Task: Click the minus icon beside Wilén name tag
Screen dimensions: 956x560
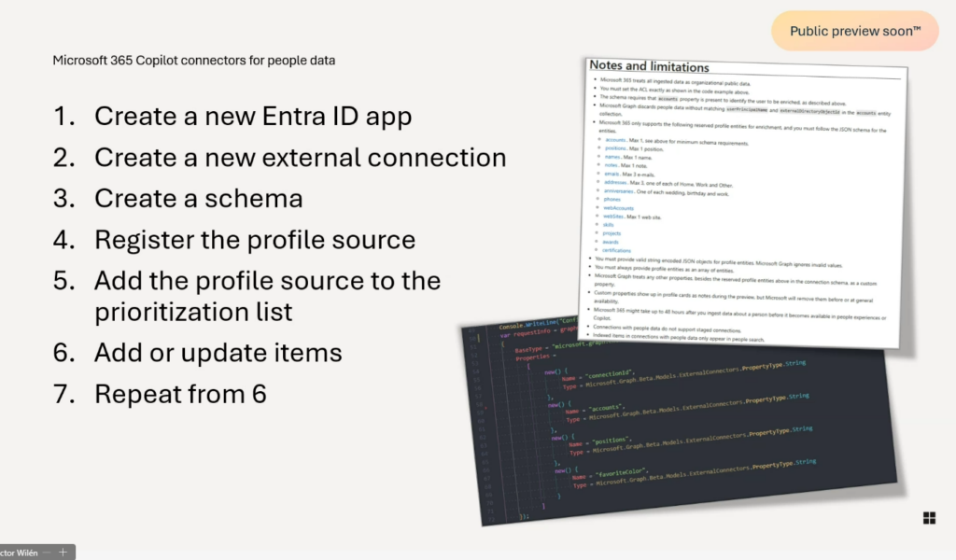Action: pyautogui.click(x=48, y=553)
